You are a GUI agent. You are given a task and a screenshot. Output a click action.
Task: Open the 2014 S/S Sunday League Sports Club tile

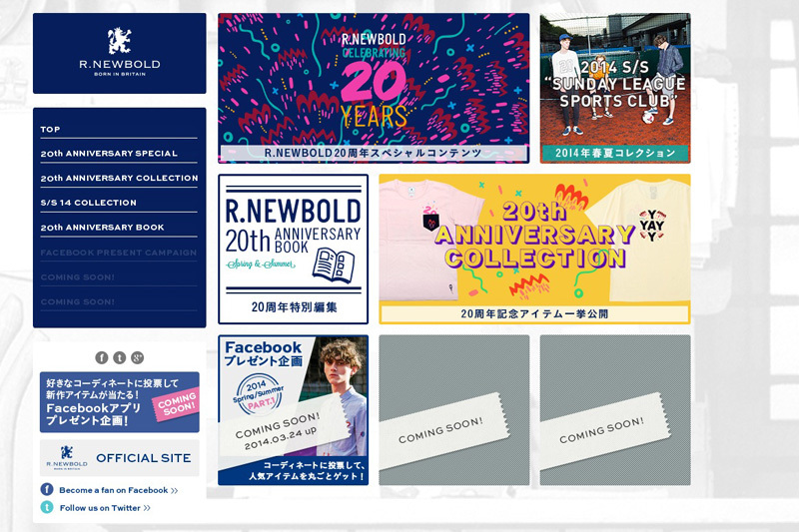[x=615, y=88]
